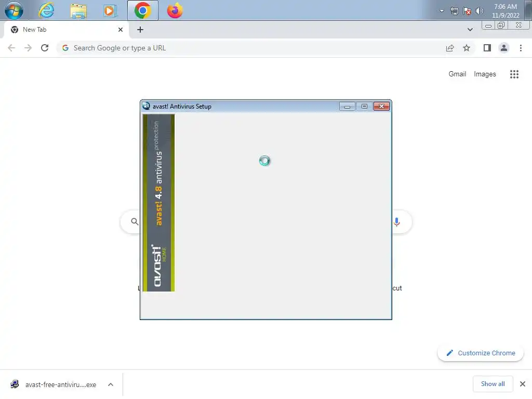Select the New Tab browser tab

66,30
